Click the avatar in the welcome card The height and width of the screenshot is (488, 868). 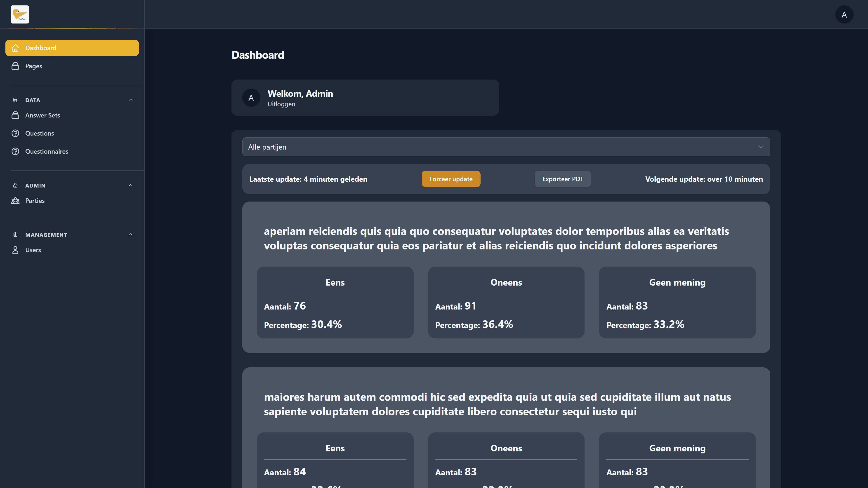point(251,98)
